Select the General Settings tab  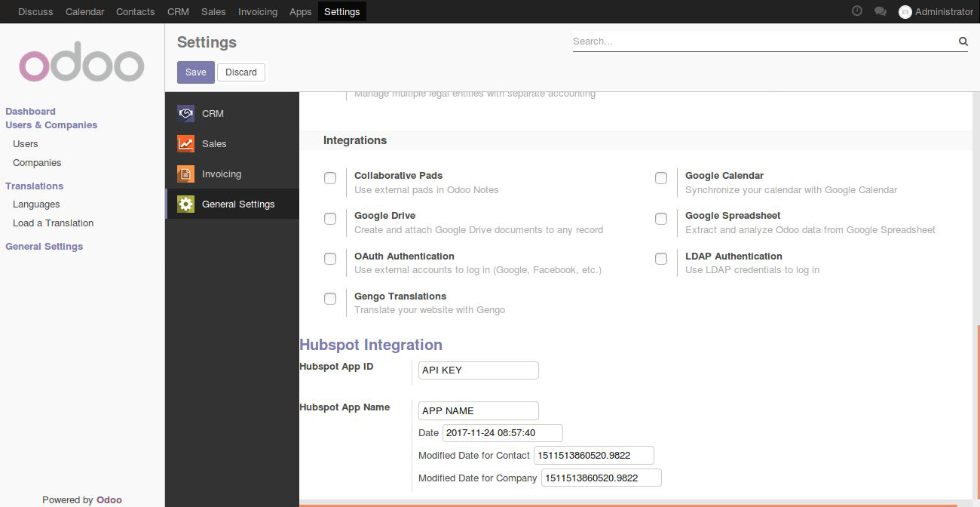pyautogui.click(x=232, y=204)
